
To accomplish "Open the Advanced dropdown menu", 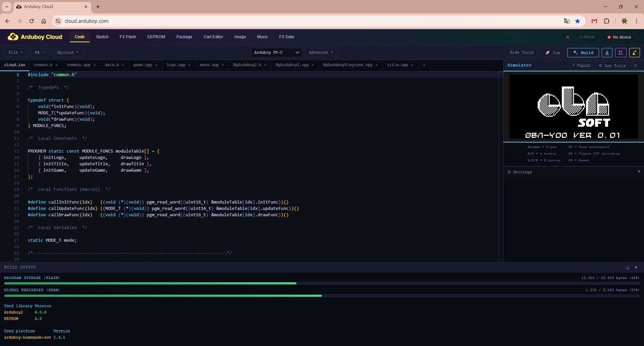I will (320, 53).
